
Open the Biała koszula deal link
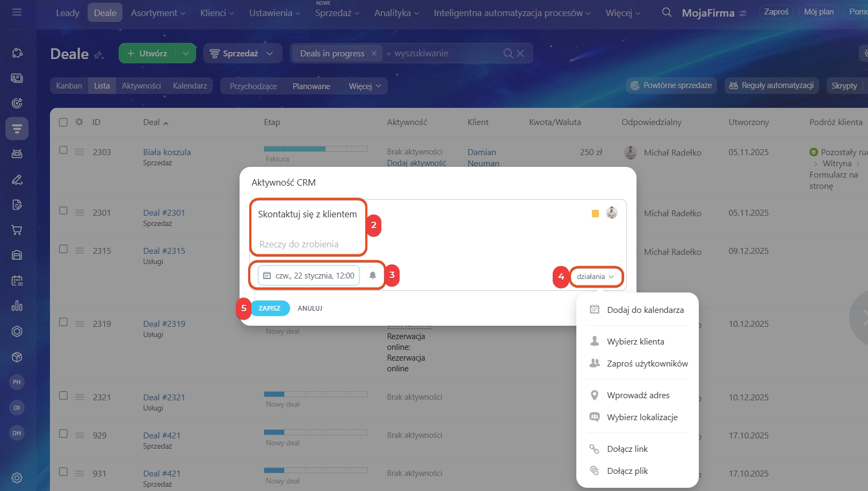tap(167, 152)
